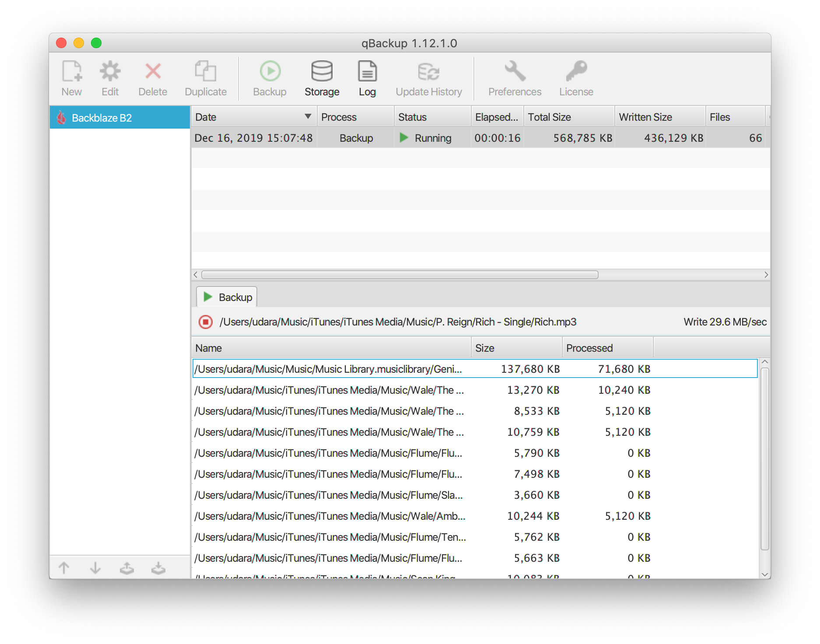Open the Storage database icon
This screenshot has height=644, width=820.
(322, 71)
